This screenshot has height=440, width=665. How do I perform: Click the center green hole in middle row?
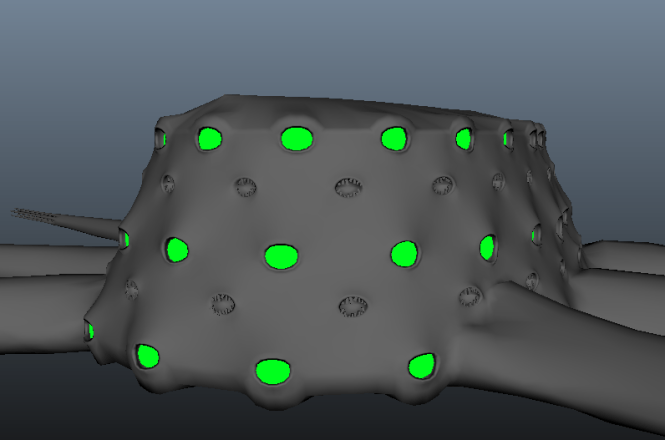coord(281,256)
